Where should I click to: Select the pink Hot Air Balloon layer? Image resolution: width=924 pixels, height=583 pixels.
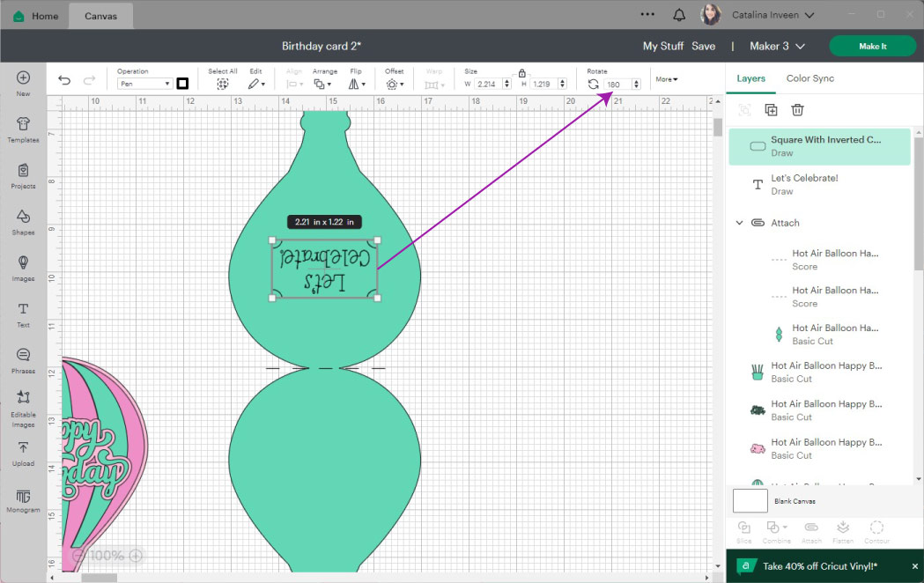click(819, 449)
